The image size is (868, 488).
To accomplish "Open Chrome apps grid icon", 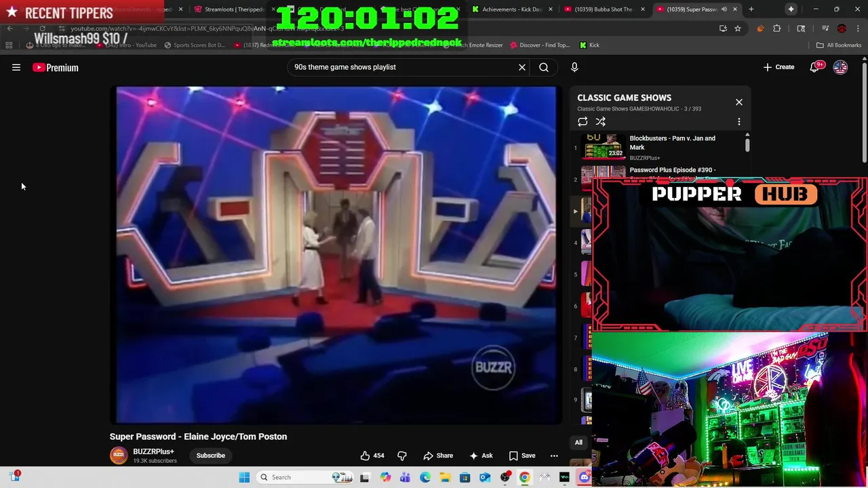I will [9, 45].
